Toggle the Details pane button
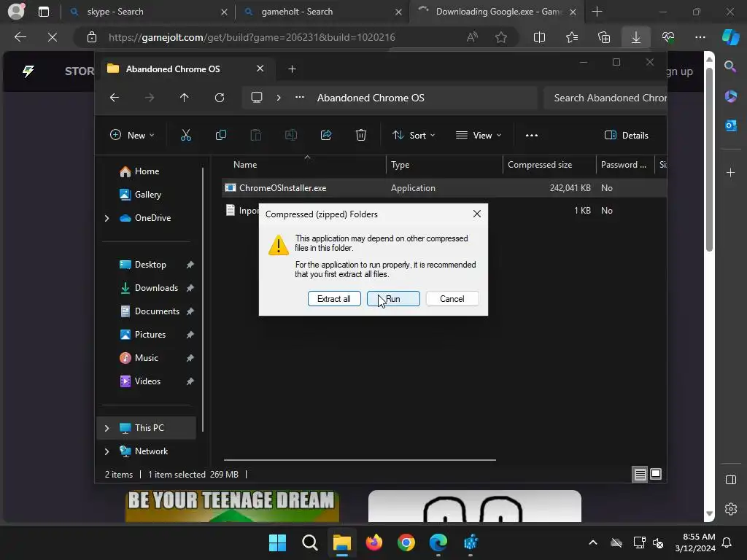 pos(626,135)
